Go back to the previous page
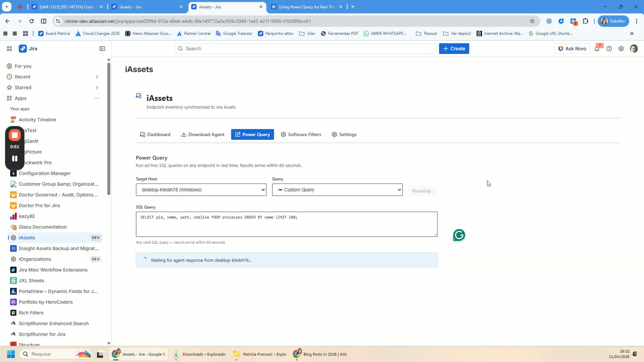Image resolution: width=644 pixels, height=362 pixels. click(x=7, y=21)
